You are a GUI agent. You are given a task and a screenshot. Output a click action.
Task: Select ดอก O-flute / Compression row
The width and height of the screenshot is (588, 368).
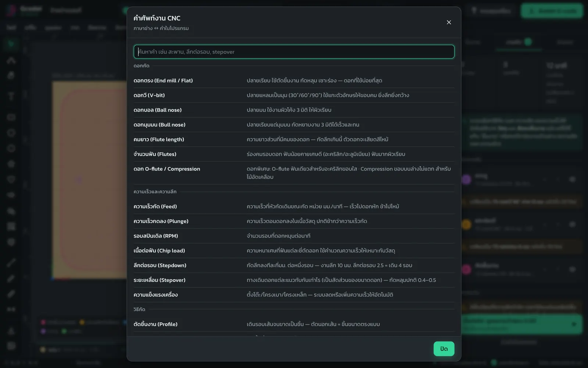point(294,173)
